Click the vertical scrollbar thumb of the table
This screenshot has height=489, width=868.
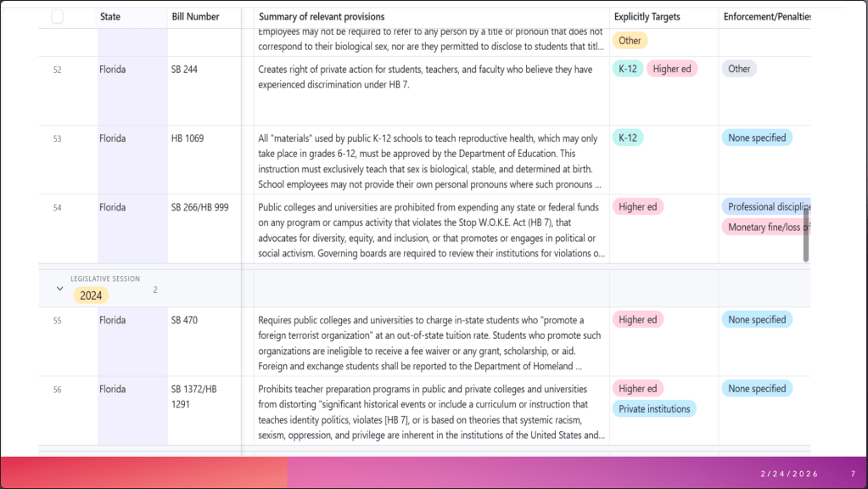point(806,236)
